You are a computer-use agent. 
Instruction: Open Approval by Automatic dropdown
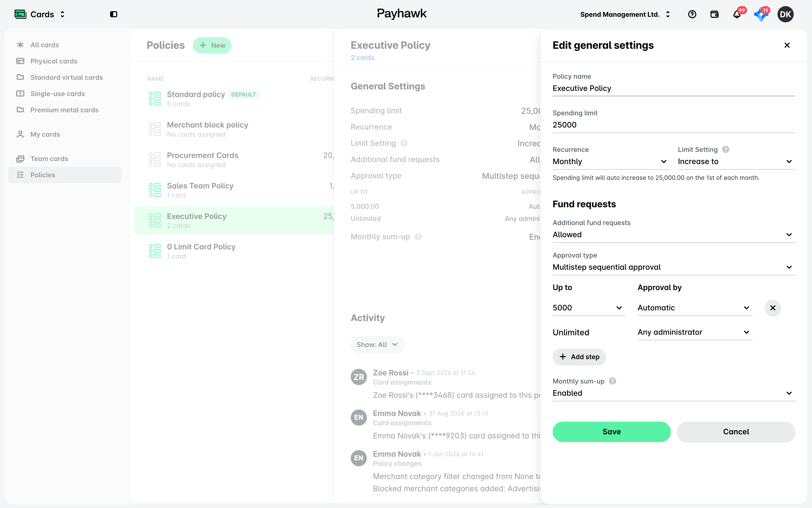[x=695, y=308]
